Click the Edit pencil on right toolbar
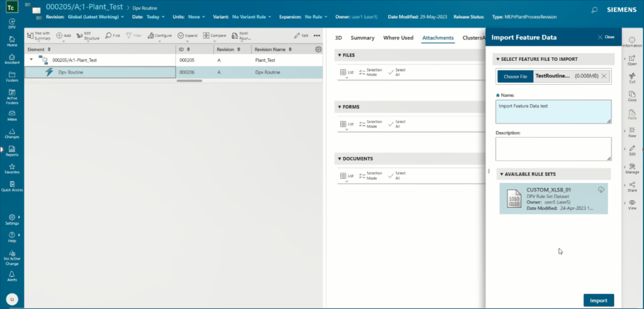Screen dimensions: 644x309 point(632,150)
